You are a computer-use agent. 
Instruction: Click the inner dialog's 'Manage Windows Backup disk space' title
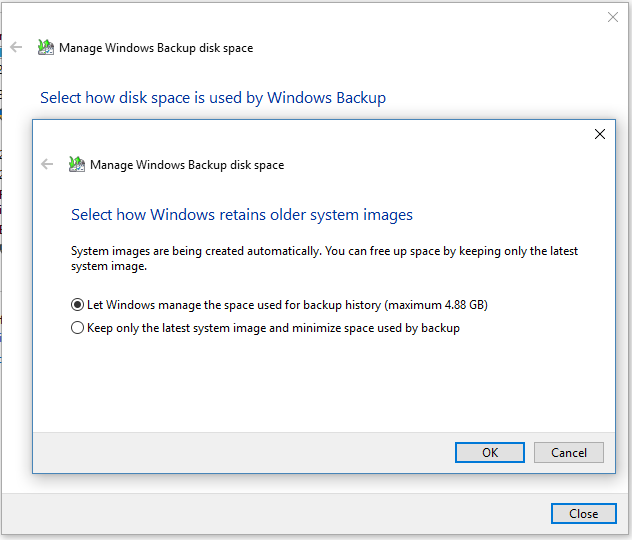pos(187,165)
